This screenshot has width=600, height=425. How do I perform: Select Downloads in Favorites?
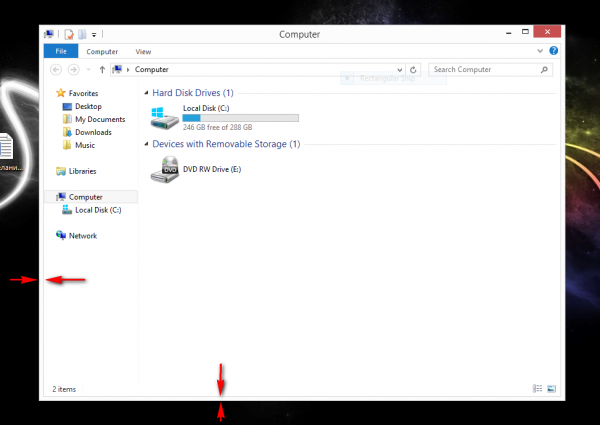click(x=92, y=132)
